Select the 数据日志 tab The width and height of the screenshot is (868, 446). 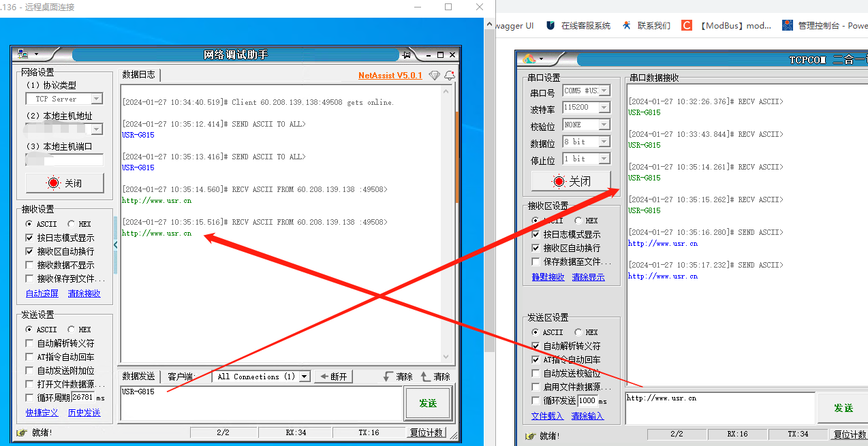pos(139,75)
